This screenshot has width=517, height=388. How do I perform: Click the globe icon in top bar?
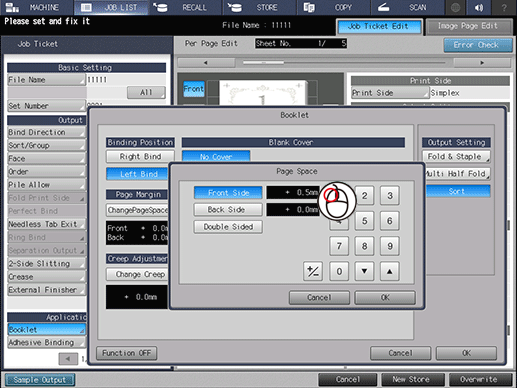tap(455, 7)
